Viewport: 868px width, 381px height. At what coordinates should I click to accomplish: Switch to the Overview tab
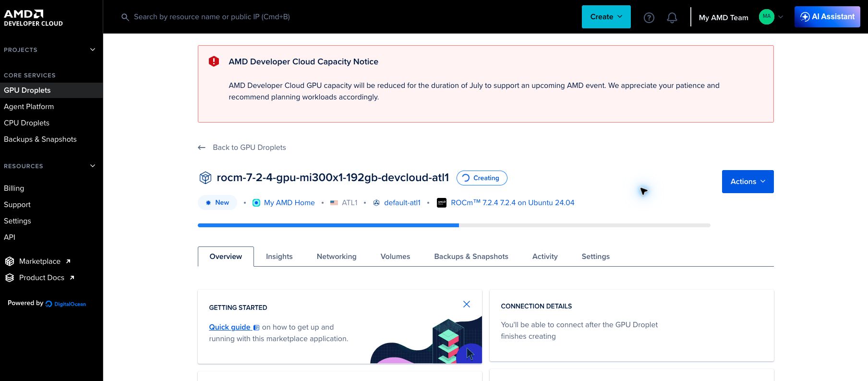click(226, 257)
